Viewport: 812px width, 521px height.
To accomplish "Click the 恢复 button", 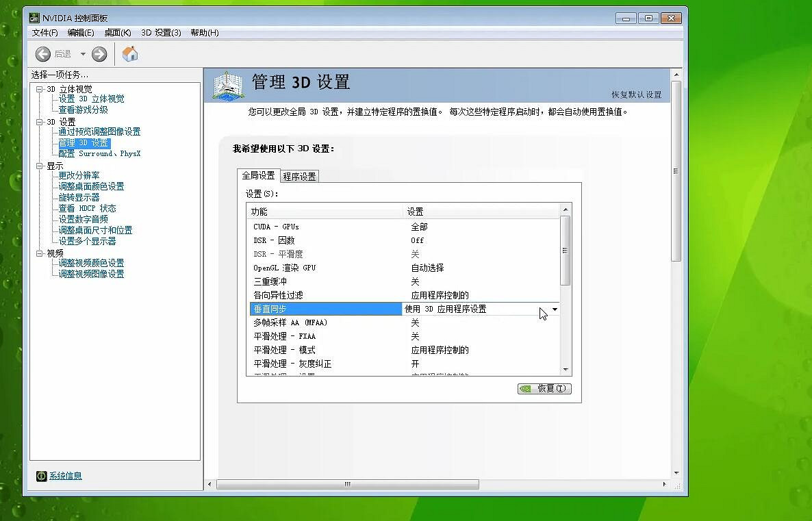I will click(544, 388).
